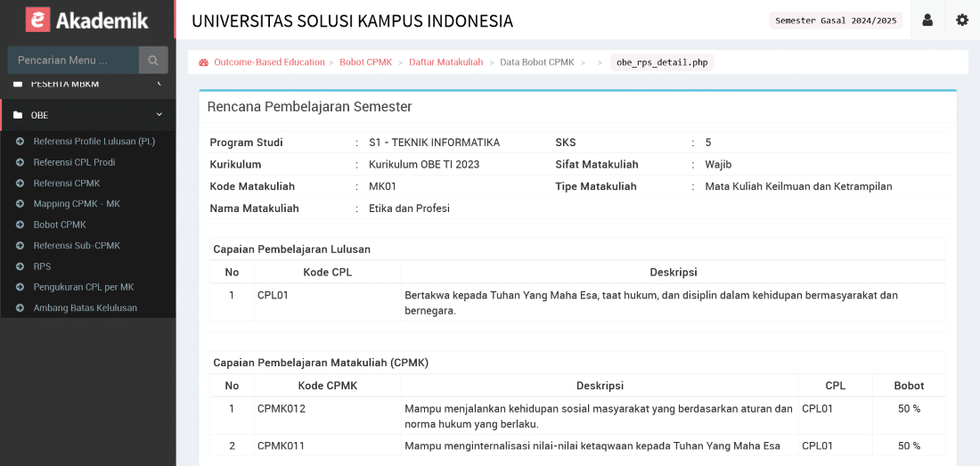Open the settings gear icon

click(962, 20)
